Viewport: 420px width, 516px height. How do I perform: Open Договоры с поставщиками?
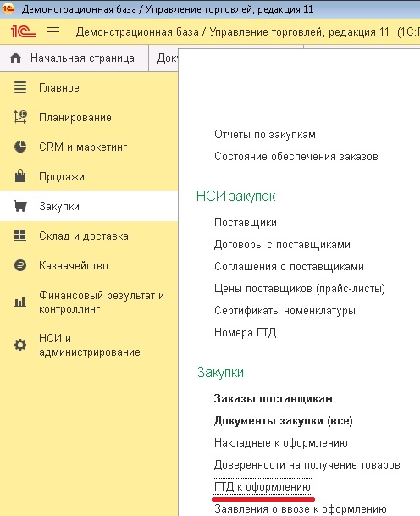pyautogui.click(x=282, y=245)
